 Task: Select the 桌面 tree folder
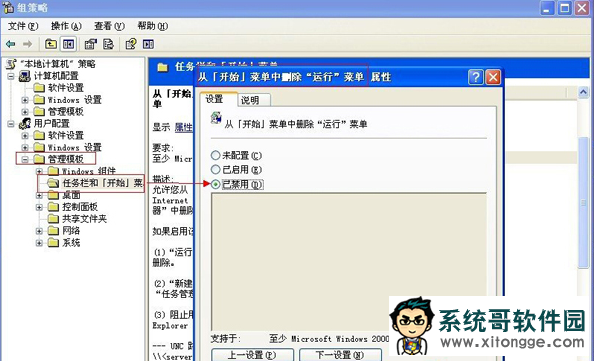(64, 195)
